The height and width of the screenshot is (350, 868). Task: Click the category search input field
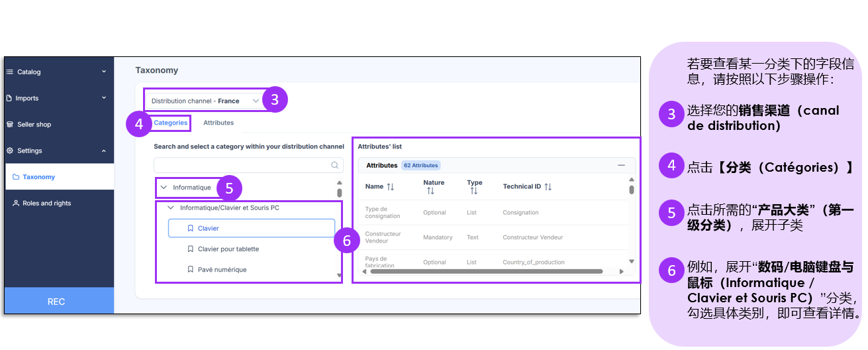coord(242,166)
